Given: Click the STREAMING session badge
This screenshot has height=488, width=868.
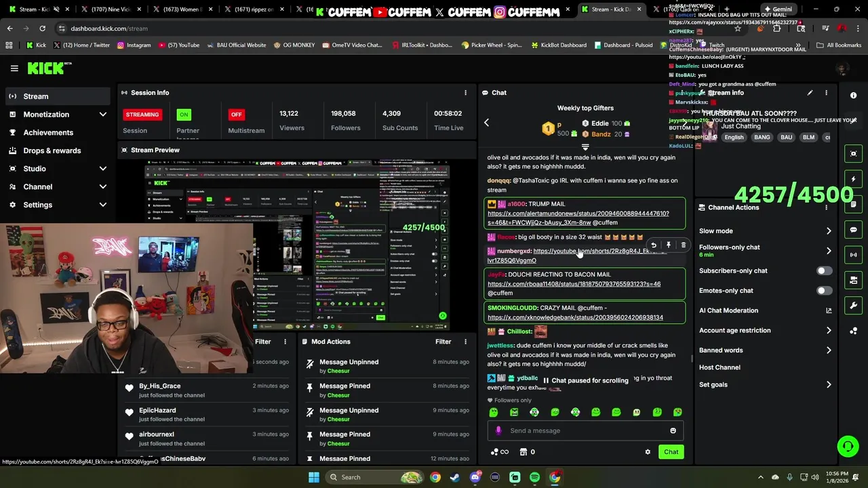Looking at the screenshot, I should [142, 115].
